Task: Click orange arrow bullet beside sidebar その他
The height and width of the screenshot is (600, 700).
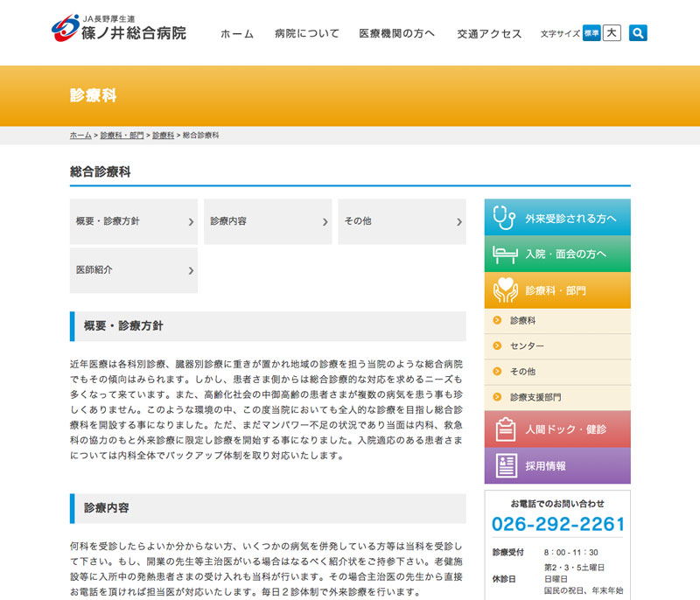Action: (497, 371)
